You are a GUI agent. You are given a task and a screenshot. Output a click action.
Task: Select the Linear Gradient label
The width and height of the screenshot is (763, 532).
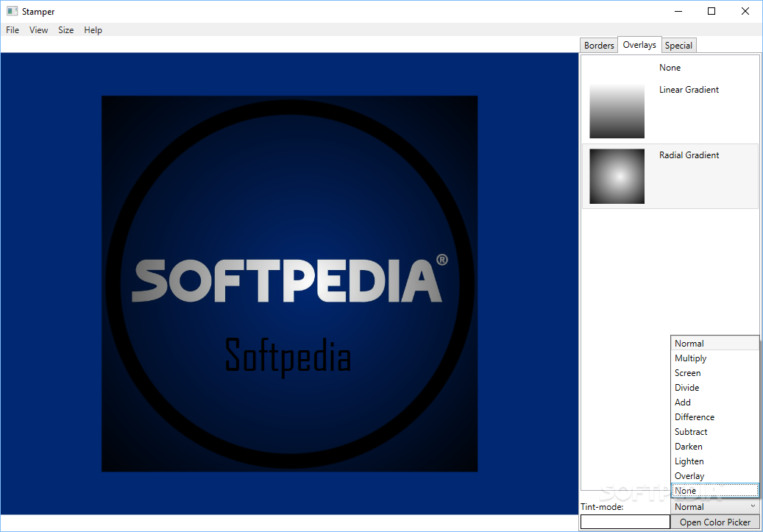click(689, 90)
